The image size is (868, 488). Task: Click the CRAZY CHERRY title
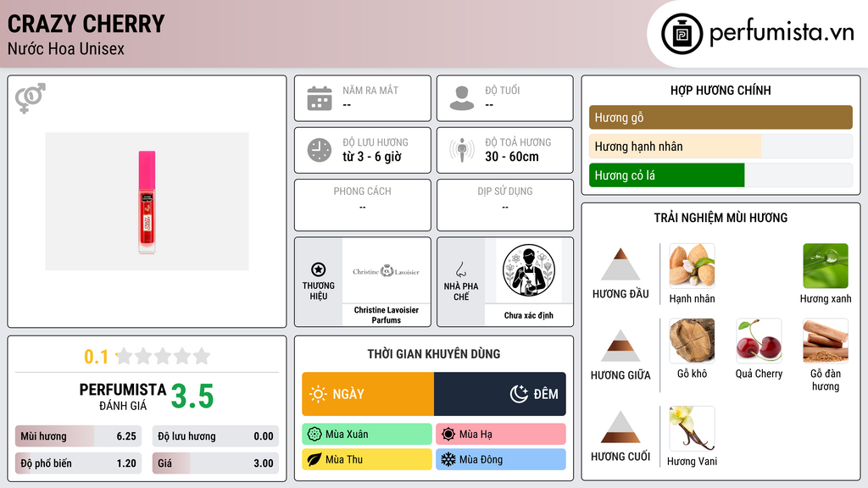point(86,24)
